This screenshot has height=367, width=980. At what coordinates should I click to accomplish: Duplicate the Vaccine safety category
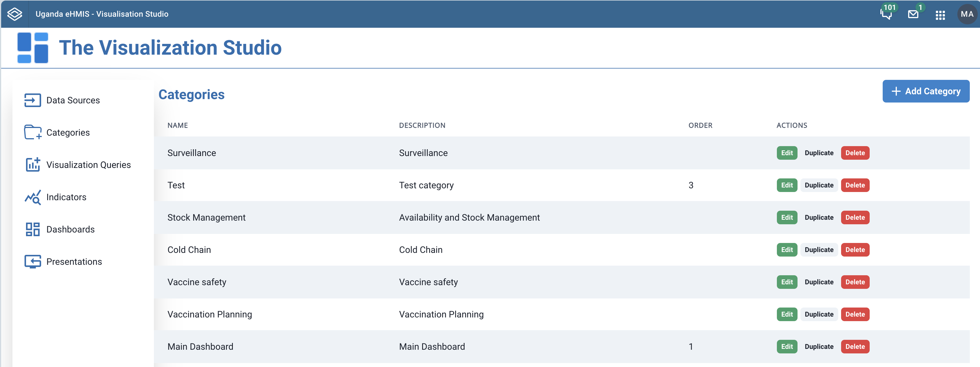tap(819, 282)
